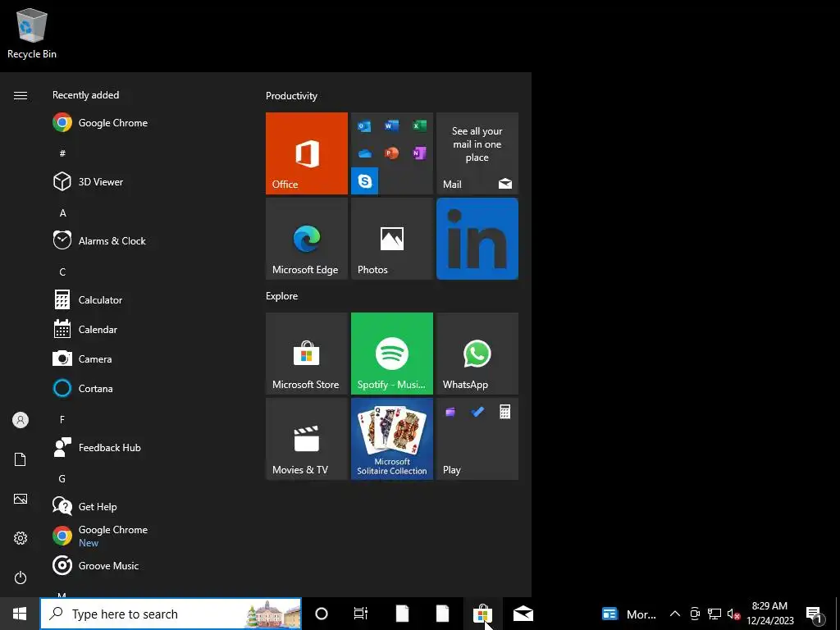The width and height of the screenshot is (840, 630).
Task: Open Task View on taskbar
Action: click(x=361, y=614)
